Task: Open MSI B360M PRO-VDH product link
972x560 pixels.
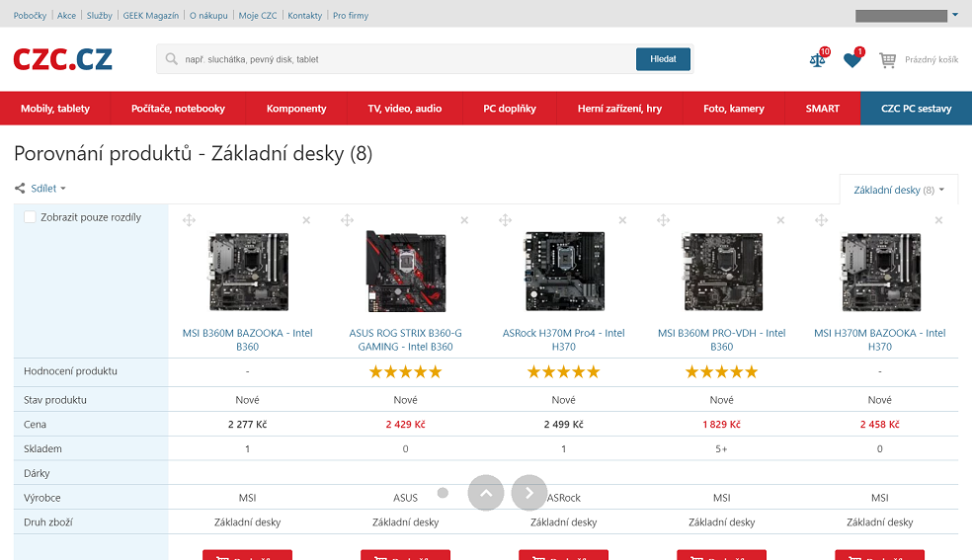Action: (721, 340)
